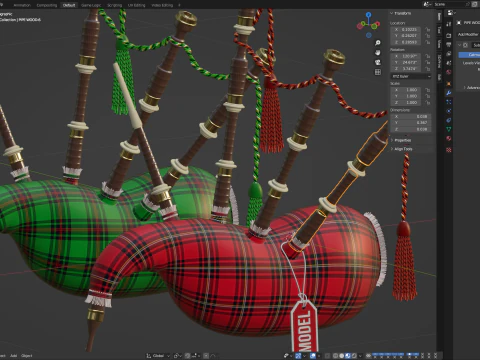Click the Rotation Y value field

point(406,62)
